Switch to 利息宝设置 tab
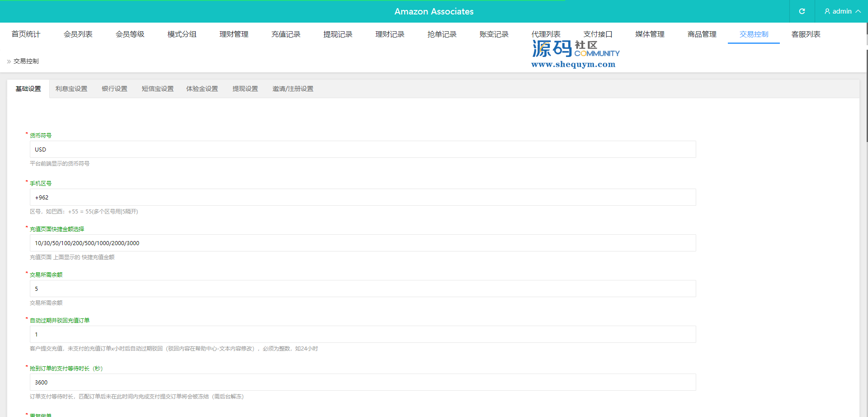This screenshot has height=417, width=868. pyautogui.click(x=71, y=89)
